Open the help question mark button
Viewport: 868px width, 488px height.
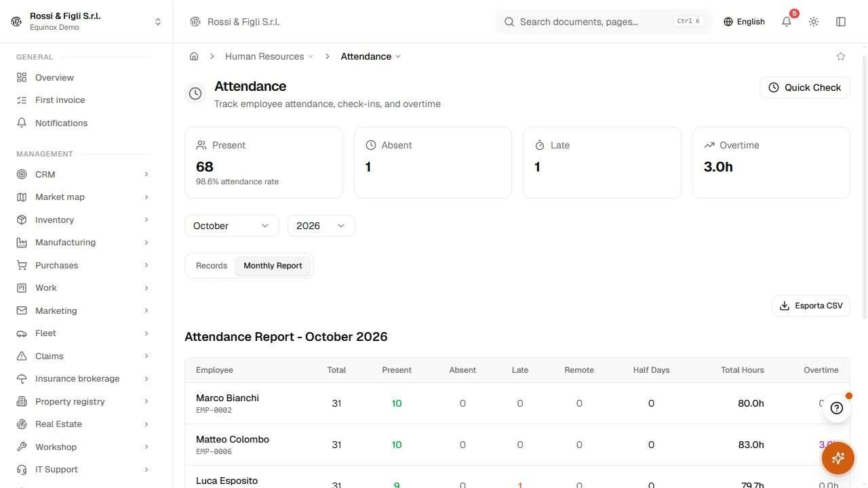tap(837, 408)
